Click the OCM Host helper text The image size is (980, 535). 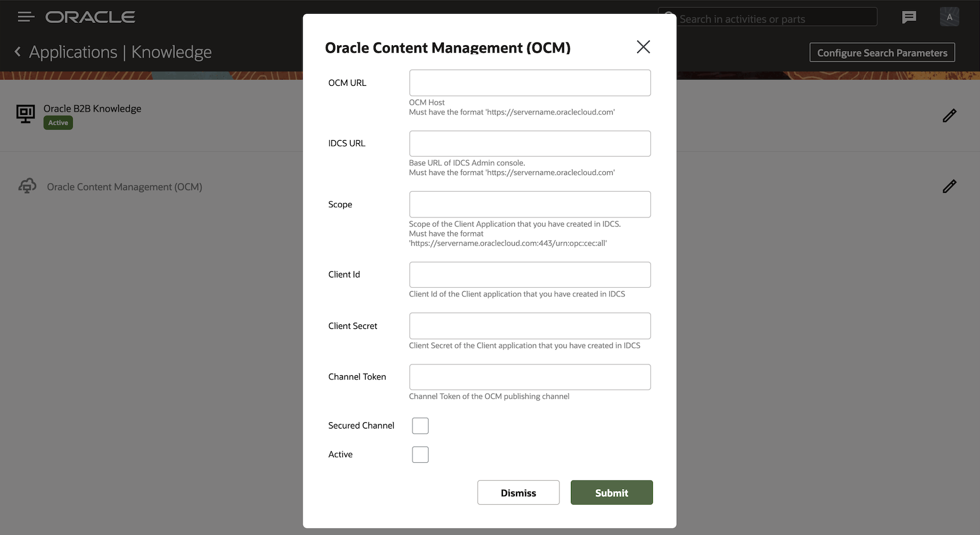click(427, 102)
